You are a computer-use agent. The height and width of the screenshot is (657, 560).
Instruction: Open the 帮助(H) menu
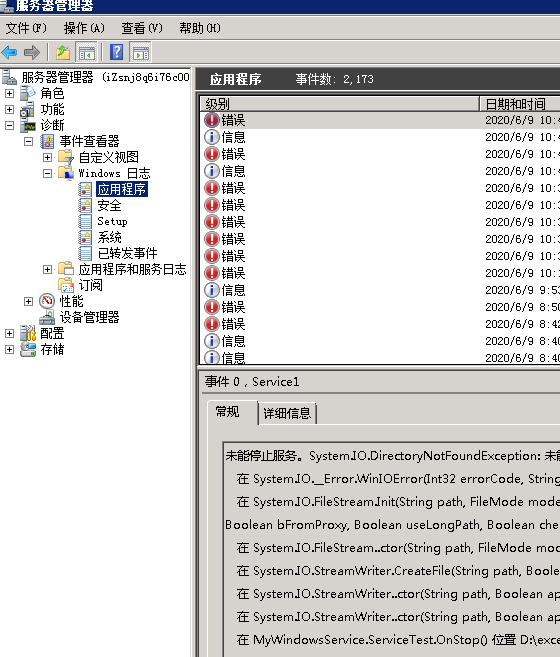(x=200, y=28)
